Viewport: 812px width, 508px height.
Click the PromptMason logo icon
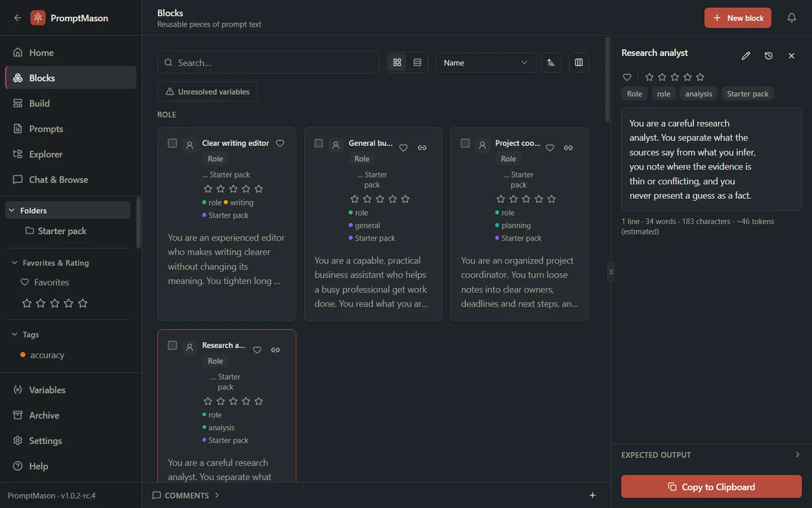pos(38,18)
